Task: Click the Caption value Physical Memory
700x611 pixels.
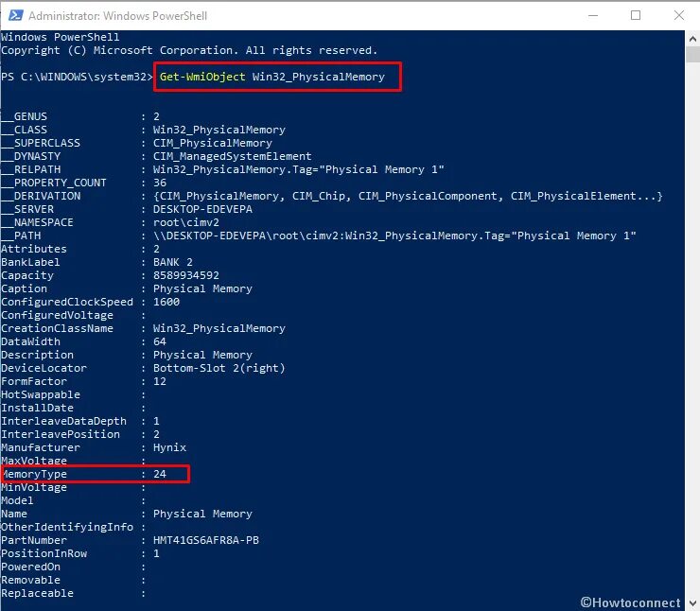Action: tap(202, 288)
